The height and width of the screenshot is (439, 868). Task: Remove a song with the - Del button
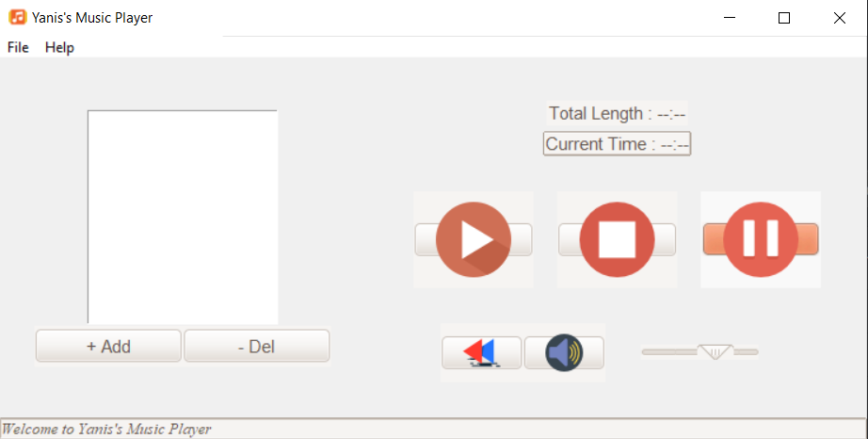[x=256, y=346]
